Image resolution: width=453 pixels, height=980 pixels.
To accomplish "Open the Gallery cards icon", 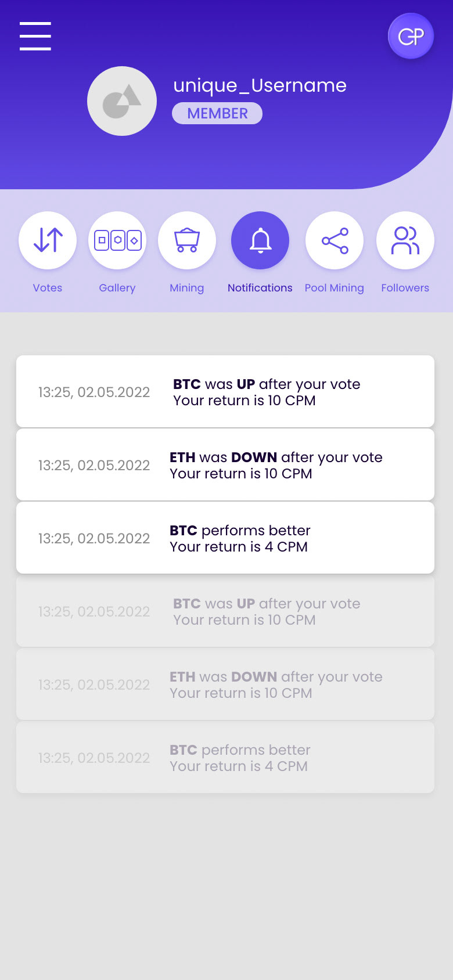I will [x=117, y=240].
